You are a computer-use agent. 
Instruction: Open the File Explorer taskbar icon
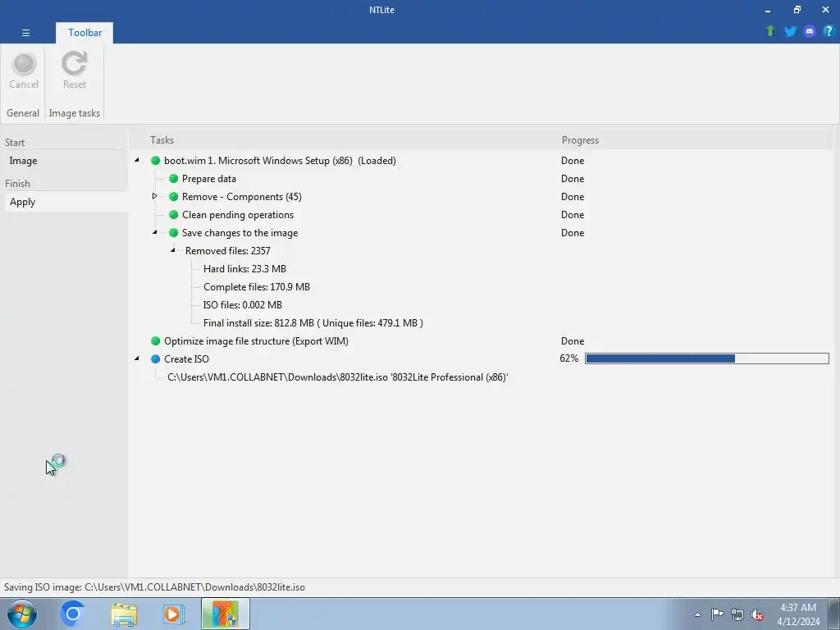click(x=124, y=614)
